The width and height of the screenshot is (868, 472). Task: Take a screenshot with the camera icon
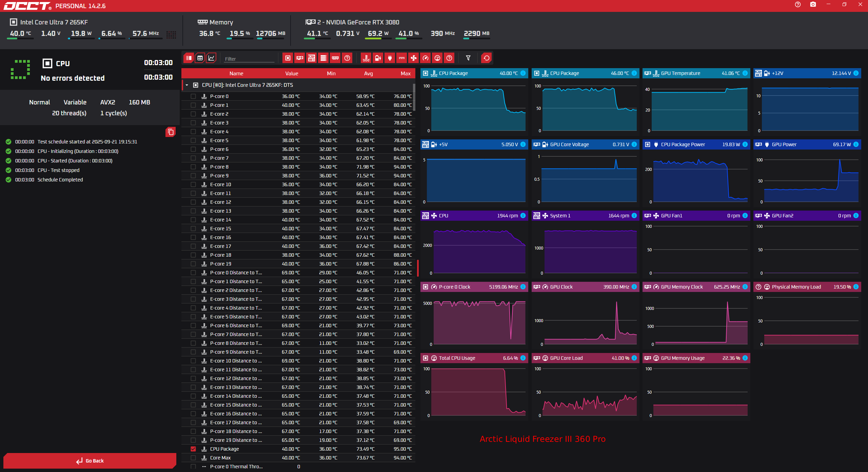[813, 4]
